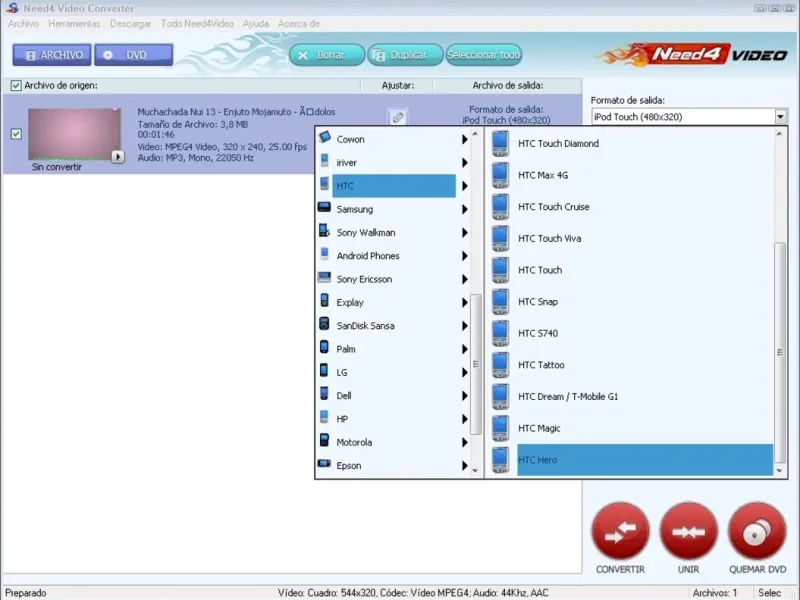Play the video using thumbnail play arrow
This screenshot has height=600, width=800.
[118, 157]
